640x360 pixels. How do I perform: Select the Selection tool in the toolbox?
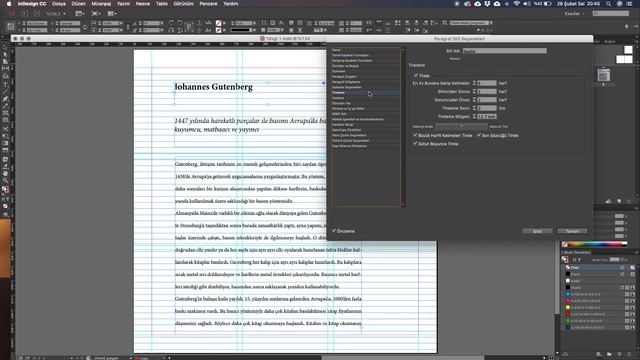click(5, 48)
